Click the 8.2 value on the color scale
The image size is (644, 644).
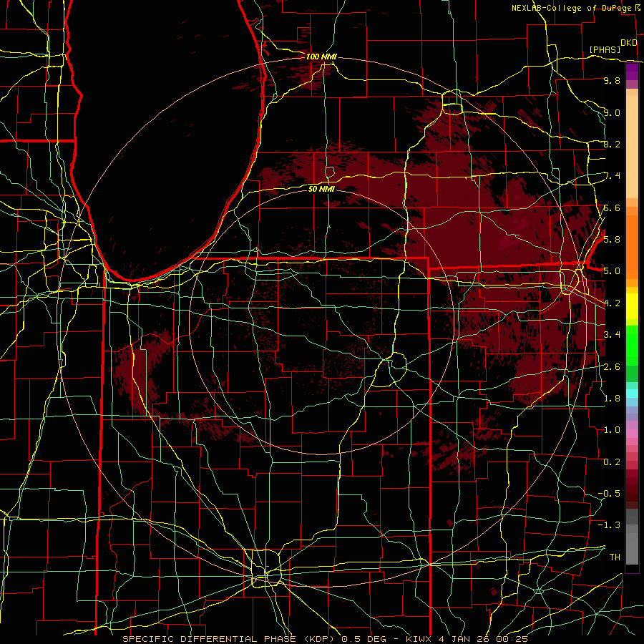coord(612,144)
